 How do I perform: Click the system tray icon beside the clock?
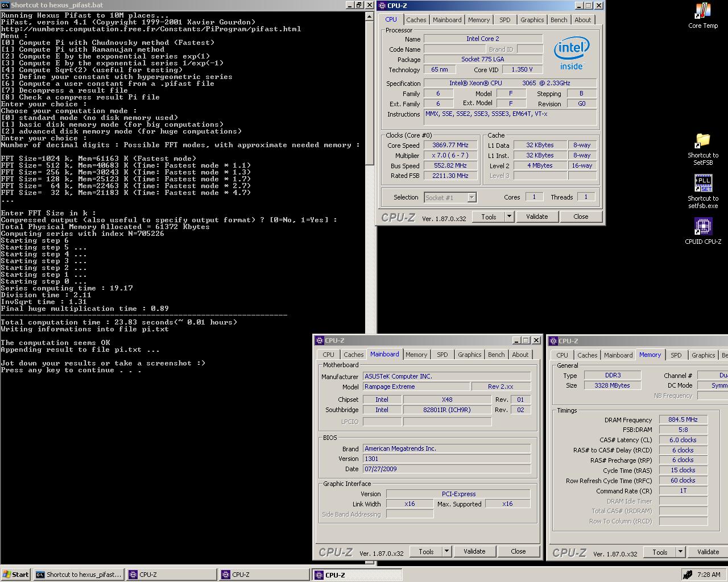tap(688, 575)
